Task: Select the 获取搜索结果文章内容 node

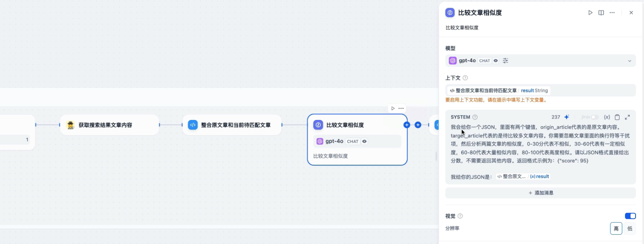Action: click(x=109, y=125)
